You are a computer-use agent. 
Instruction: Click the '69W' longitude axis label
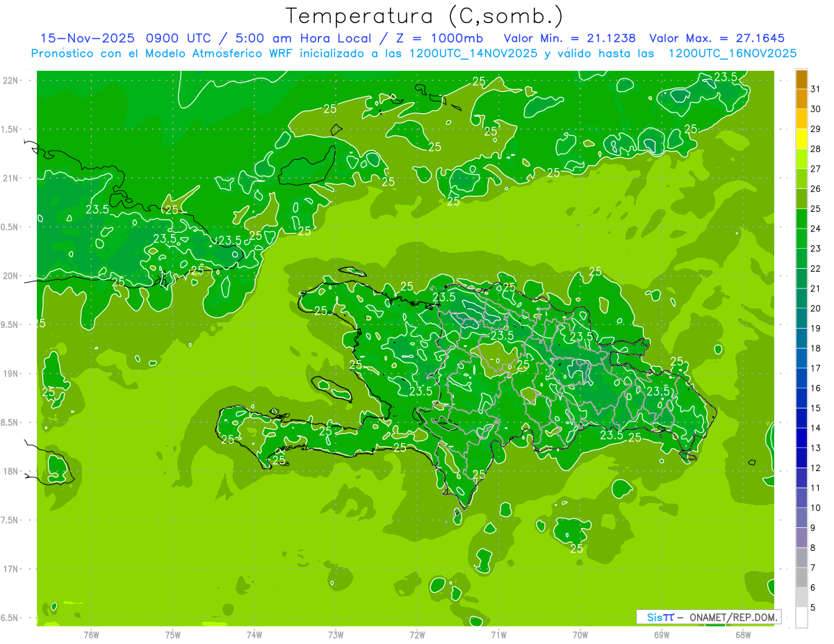pyautogui.click(x=662, y=634)
